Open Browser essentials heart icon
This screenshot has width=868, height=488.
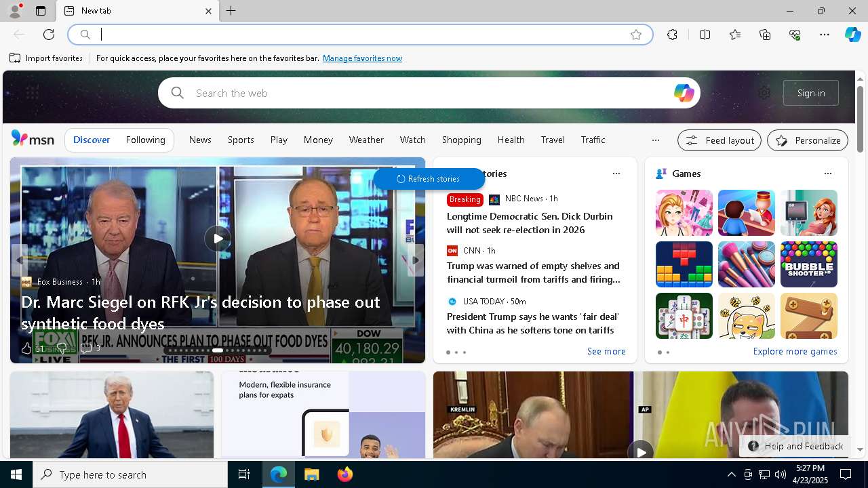[x=795, y=35]
